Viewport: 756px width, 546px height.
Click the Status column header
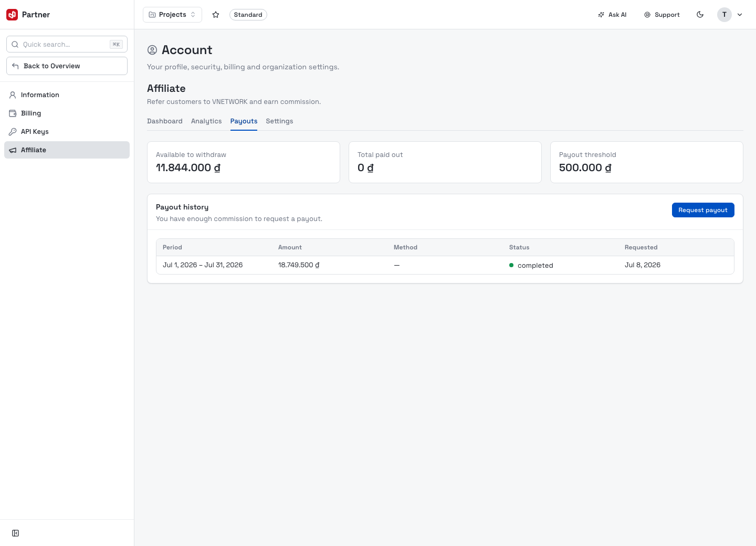point(519,247)
